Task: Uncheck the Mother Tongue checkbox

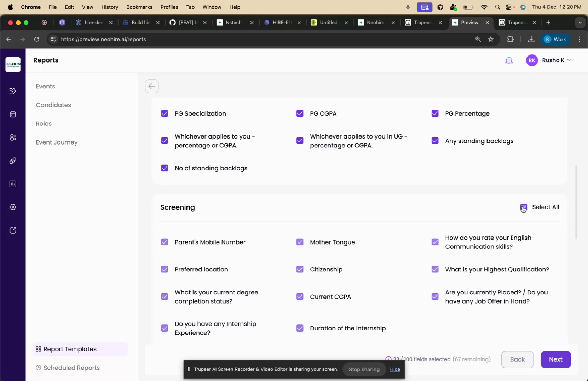Action: (300, 242)
